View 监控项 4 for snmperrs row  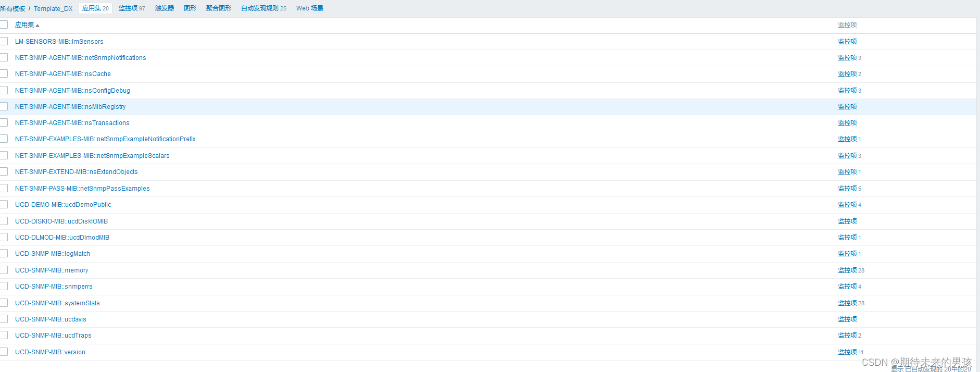click(849, 287)
